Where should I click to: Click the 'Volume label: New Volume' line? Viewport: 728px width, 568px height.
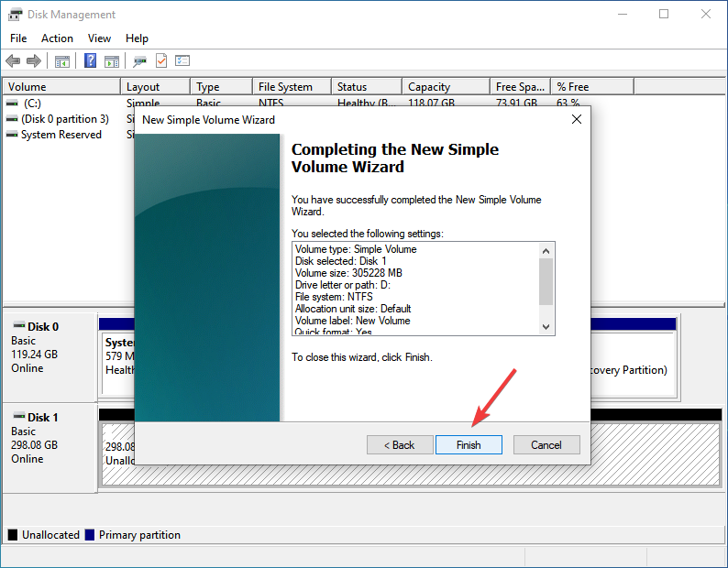[x=353, y=321]
